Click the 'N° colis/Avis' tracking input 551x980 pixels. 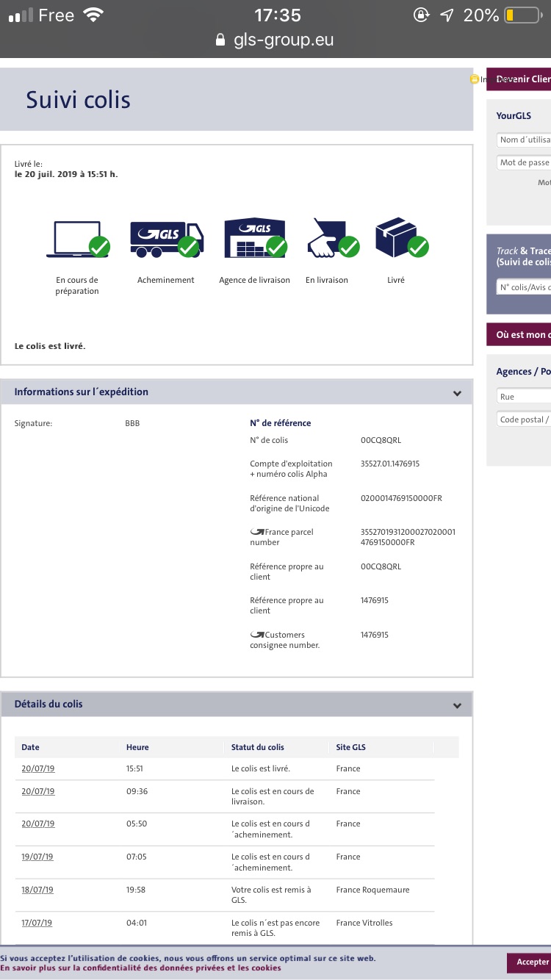(524, 287)
